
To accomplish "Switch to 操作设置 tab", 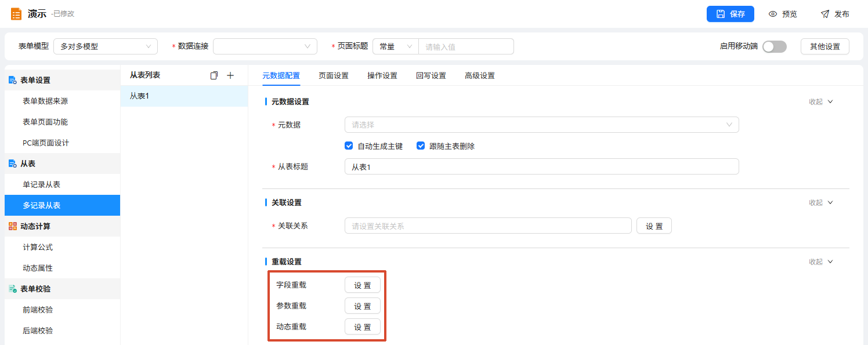I will [x=382, y=75].
